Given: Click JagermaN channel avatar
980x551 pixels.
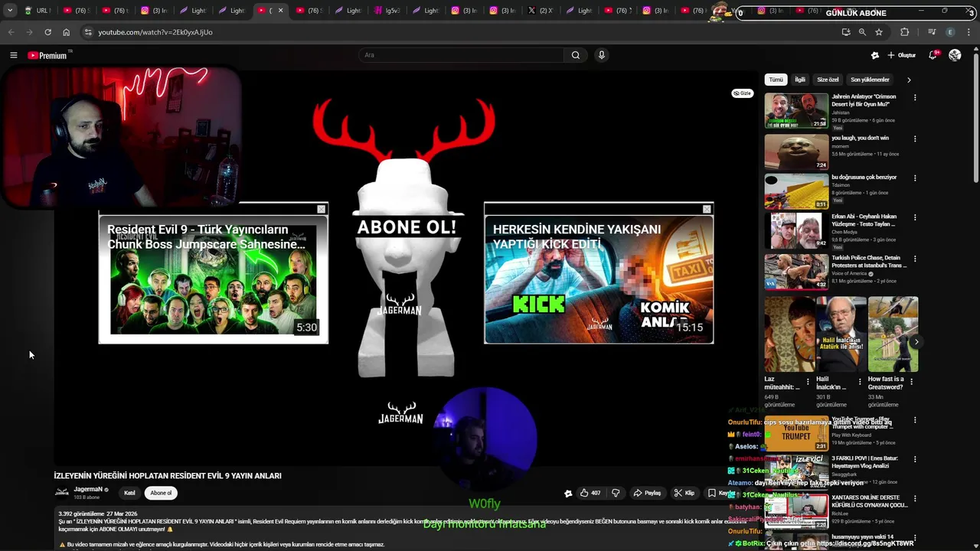Looking at the screenshot, I should [61, 493].
